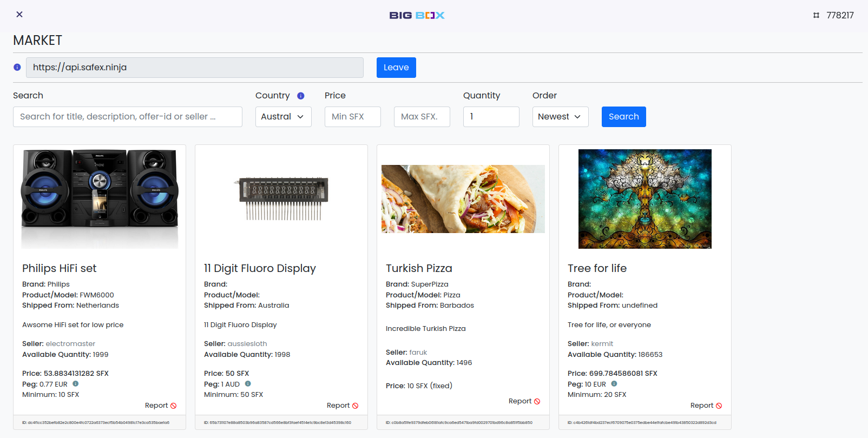Click the price 699.784586081 SFX
Image resolution: width=868 pixels, height=438 pixels.
[x=613, y=374]
